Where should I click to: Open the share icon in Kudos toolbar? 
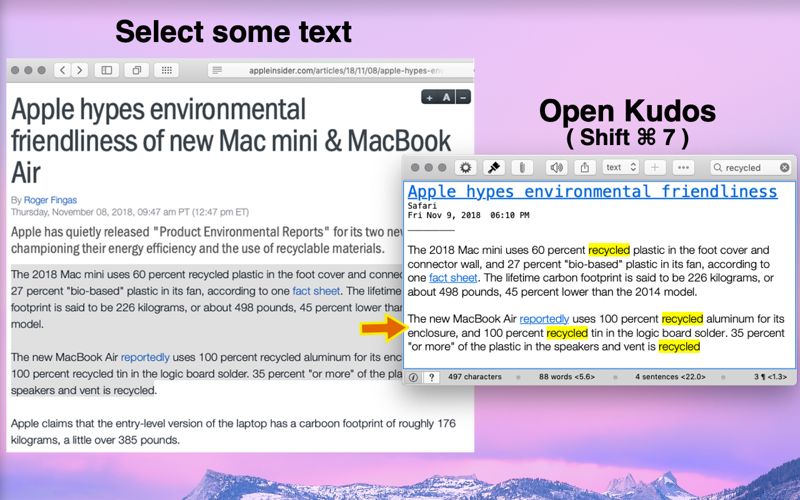tap(585, 167)
